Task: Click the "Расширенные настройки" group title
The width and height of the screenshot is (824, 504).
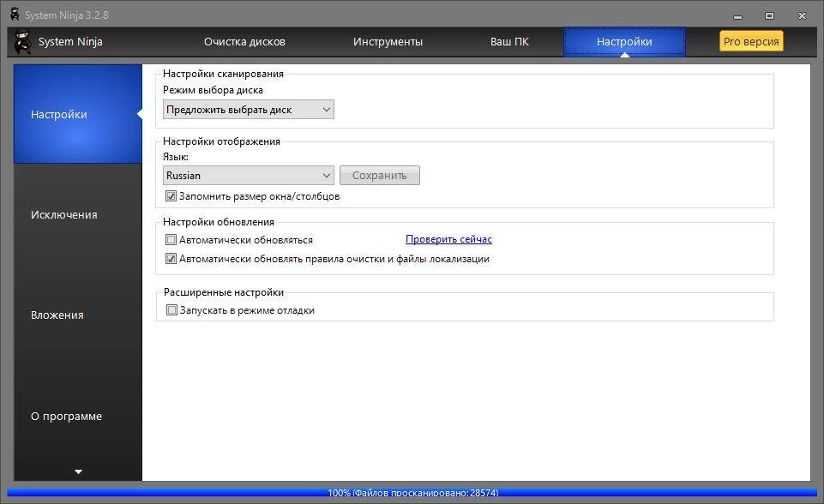Action: pos(223,292)
